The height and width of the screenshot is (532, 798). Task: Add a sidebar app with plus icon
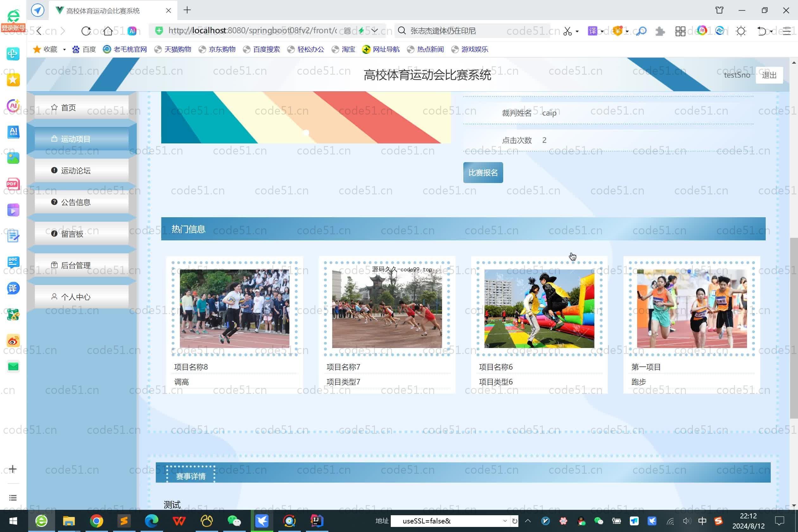[x=13, y=469]
